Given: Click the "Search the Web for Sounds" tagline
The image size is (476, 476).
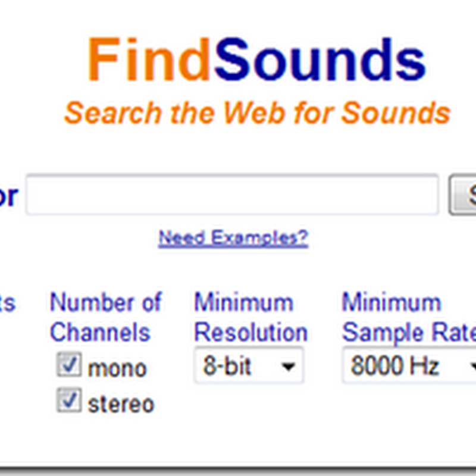Looking at the screenshot, I should pyautogui.click(x=257, y=113).
